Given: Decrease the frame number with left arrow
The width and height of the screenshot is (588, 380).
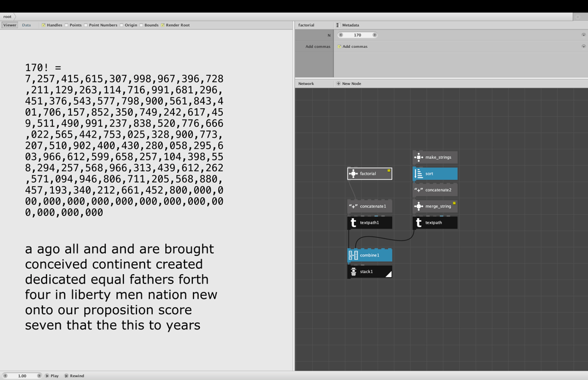Looking at the screenshot, I should [x=5, y=376].
